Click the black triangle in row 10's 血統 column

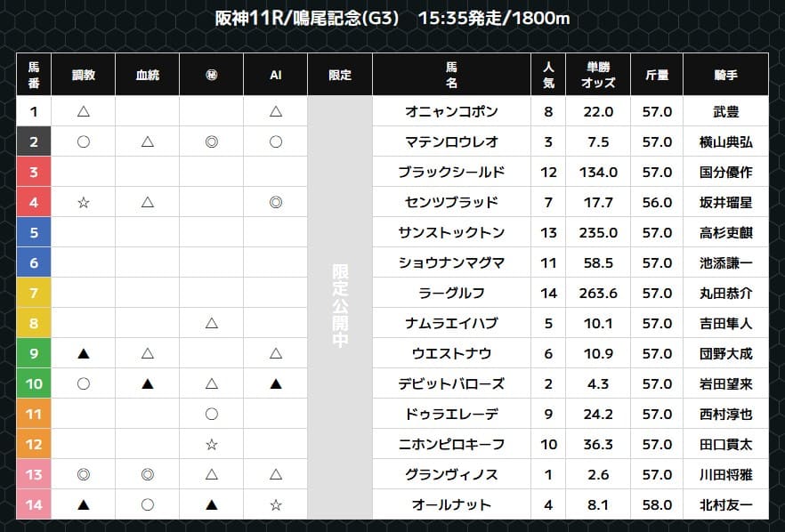(148, 384)
